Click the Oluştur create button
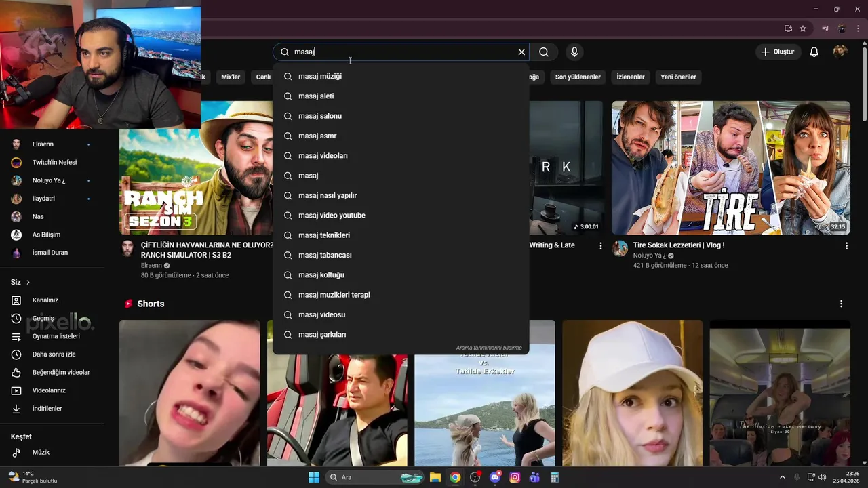The height and width of the screenshot is (488, 868). click(778, 52)
